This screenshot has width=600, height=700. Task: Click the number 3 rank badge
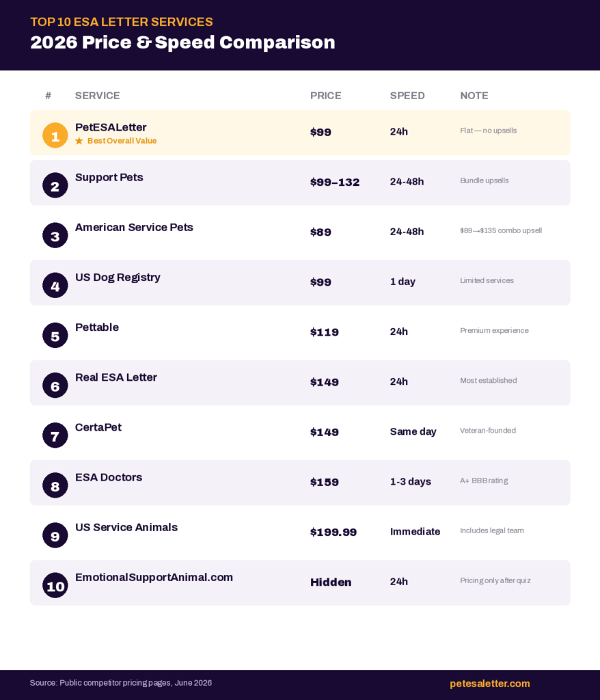pos(55,235)
